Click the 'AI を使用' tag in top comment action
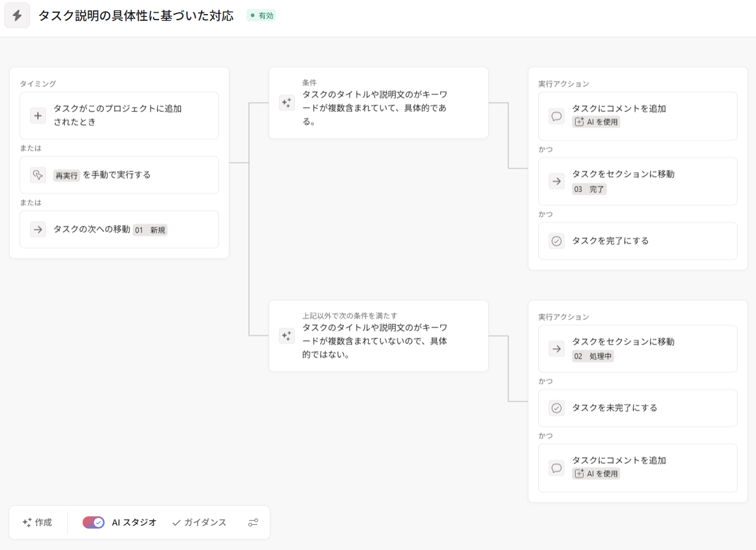The image size is (756, 550). [596, 122]
